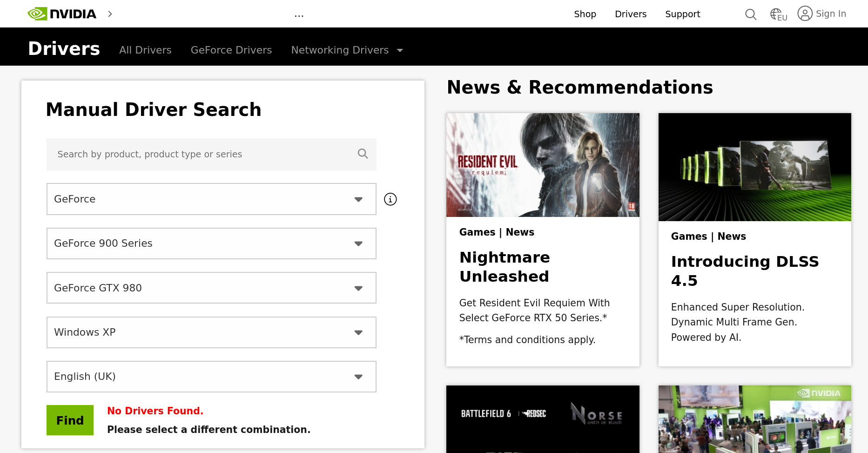The height and width of the screenshot is (453, 868).
Task: Open the Windows XP operating system dropdown
Action: [211, 332]
